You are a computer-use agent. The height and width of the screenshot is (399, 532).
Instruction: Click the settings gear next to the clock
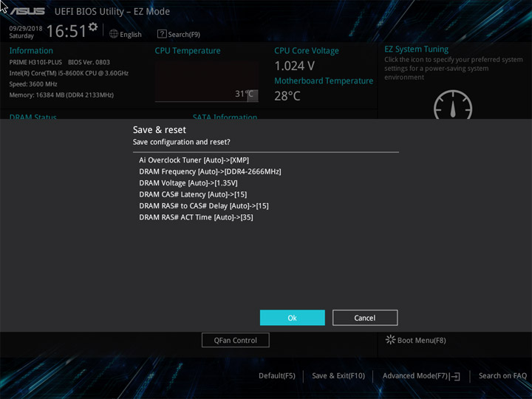pos(93,27)
